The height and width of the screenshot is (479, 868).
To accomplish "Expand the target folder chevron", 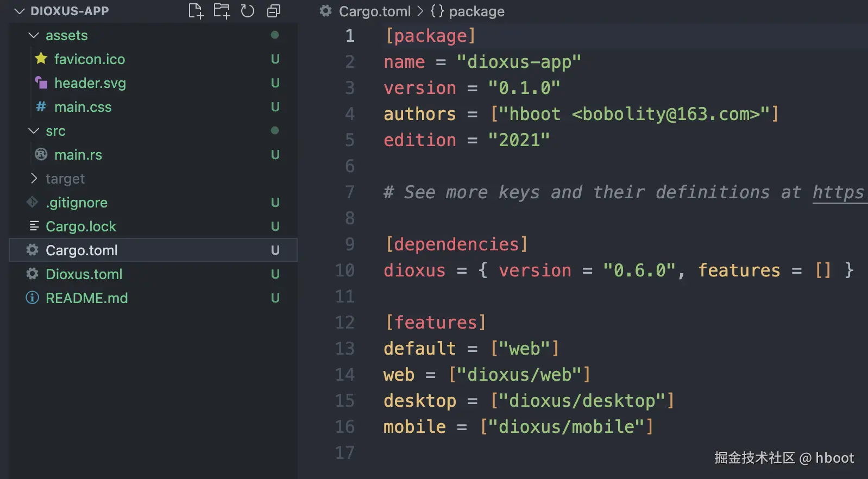I will click(34, 179).
